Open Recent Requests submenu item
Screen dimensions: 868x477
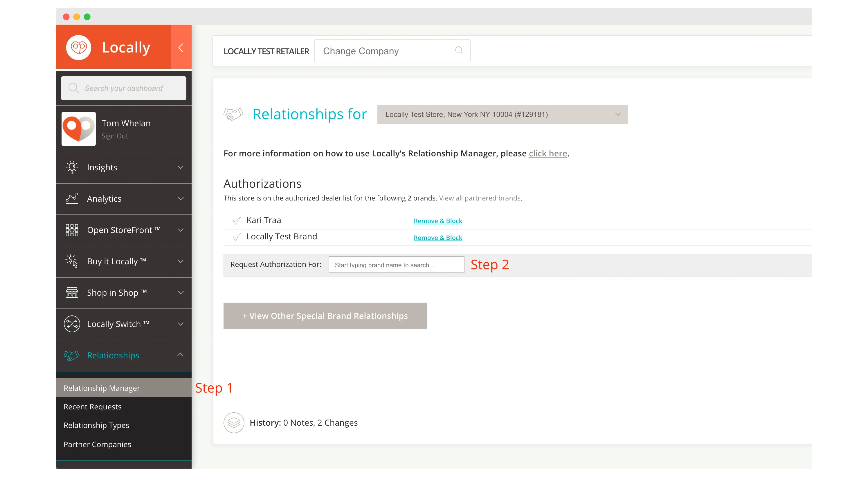92,406
